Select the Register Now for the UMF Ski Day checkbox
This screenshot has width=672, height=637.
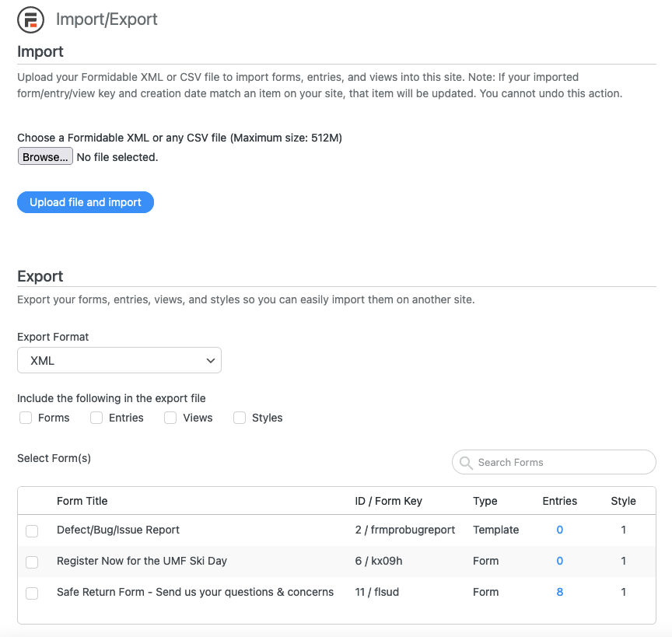point(32,562)
